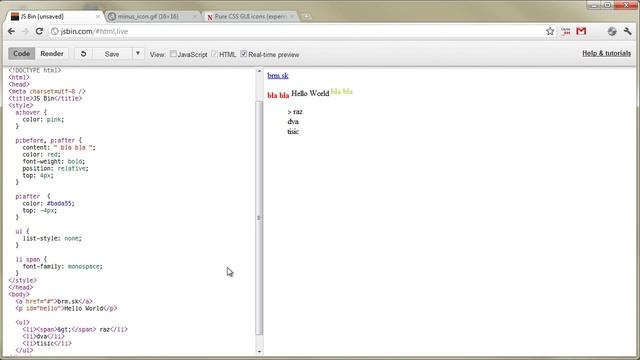Select the Render view button

tap(52, 54)
